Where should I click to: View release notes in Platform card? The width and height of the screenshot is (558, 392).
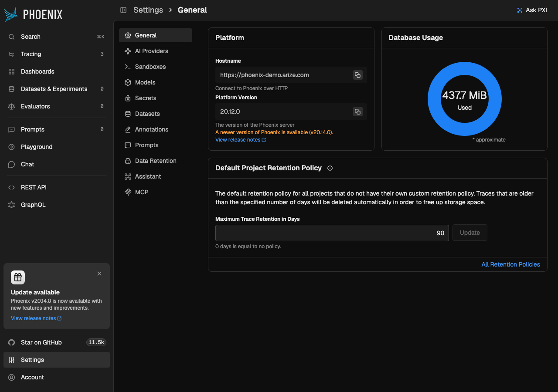point(241,140)
